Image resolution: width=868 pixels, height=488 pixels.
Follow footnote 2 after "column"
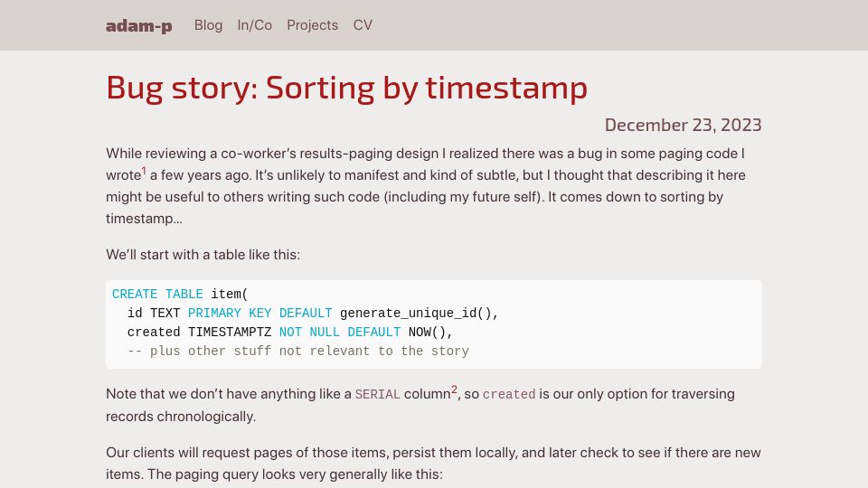tap(454, 389)
